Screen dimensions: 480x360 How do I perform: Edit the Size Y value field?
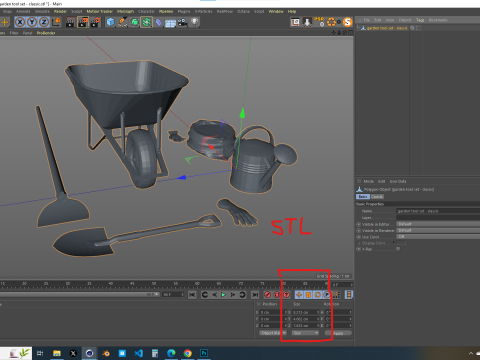306,319
